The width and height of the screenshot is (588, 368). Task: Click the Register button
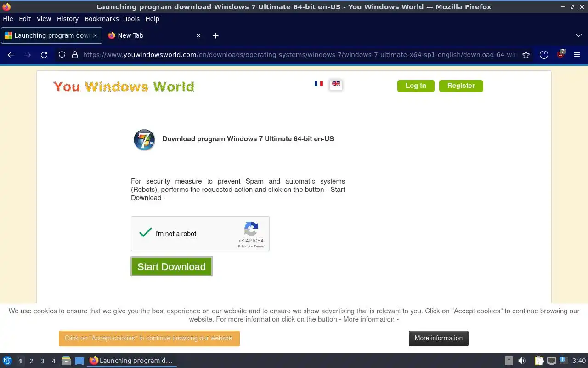[x=461, y=86]
